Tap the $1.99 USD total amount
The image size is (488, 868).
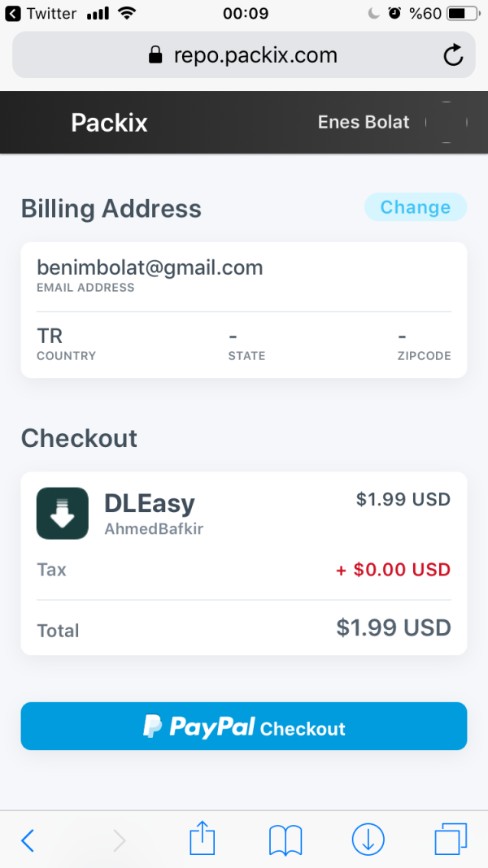[x=394, y=628]
